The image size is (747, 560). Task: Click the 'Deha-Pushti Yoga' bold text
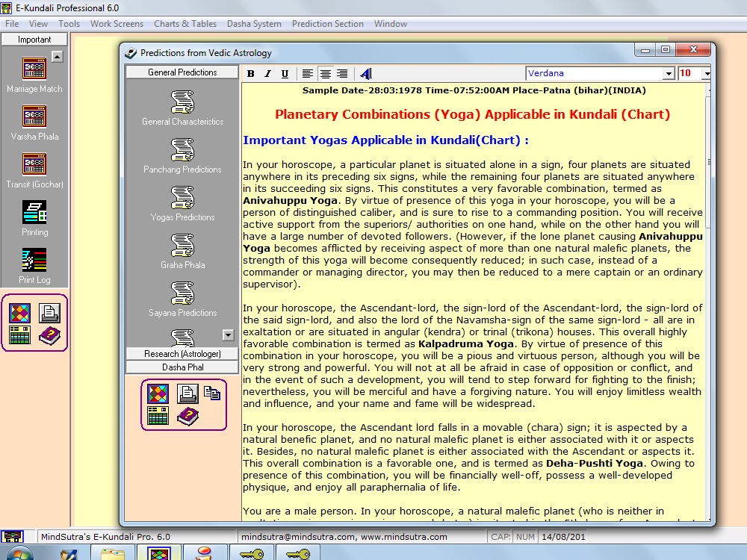pos(595,464)
